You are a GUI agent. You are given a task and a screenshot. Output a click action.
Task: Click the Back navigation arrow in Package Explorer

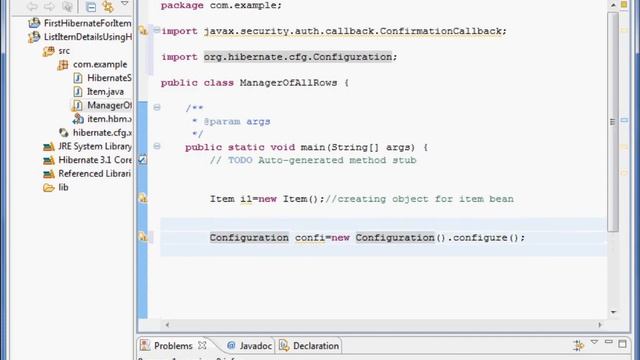click(x=32, y=6)
